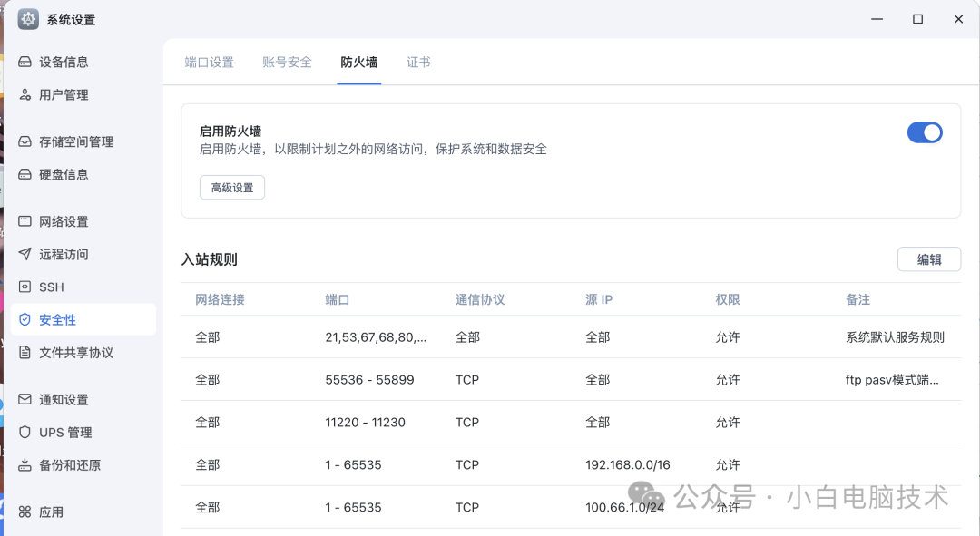This screenshot has width=980, height=536.
Task: Click the 通知设置 envelope icon
Action: [x=25, y=399]
